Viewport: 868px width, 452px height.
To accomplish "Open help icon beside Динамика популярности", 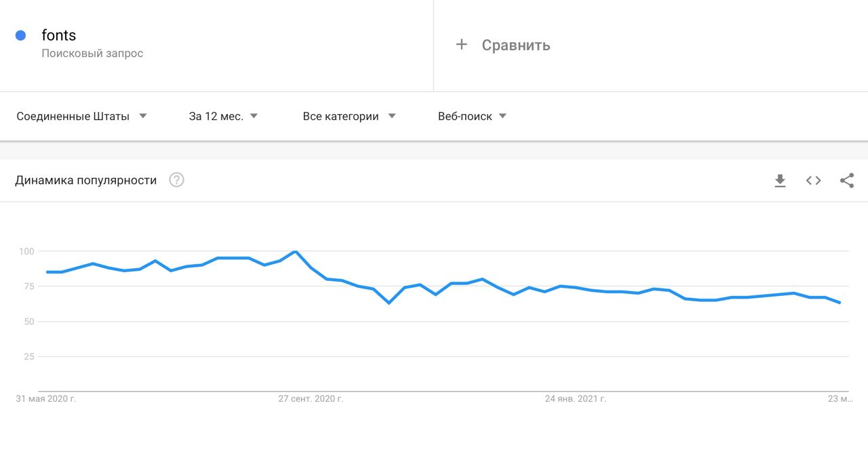I will pos(176,181).
